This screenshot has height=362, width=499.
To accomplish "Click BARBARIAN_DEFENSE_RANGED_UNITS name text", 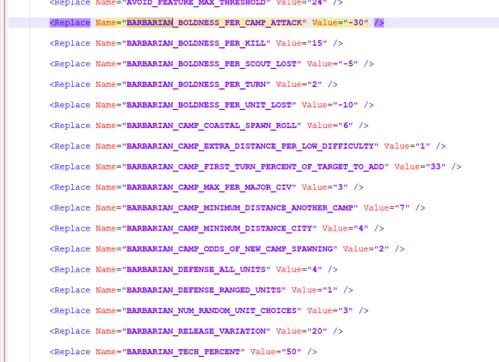I will coord(204,290).
